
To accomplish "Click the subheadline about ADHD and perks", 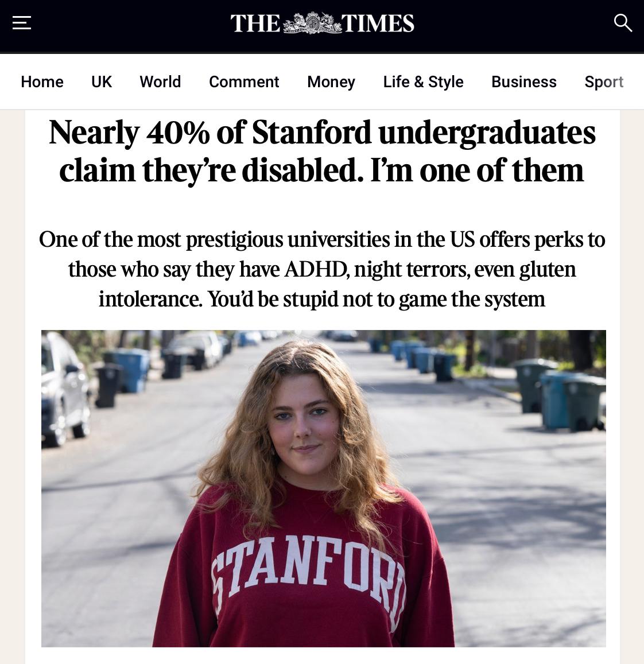I will point(322,269).
